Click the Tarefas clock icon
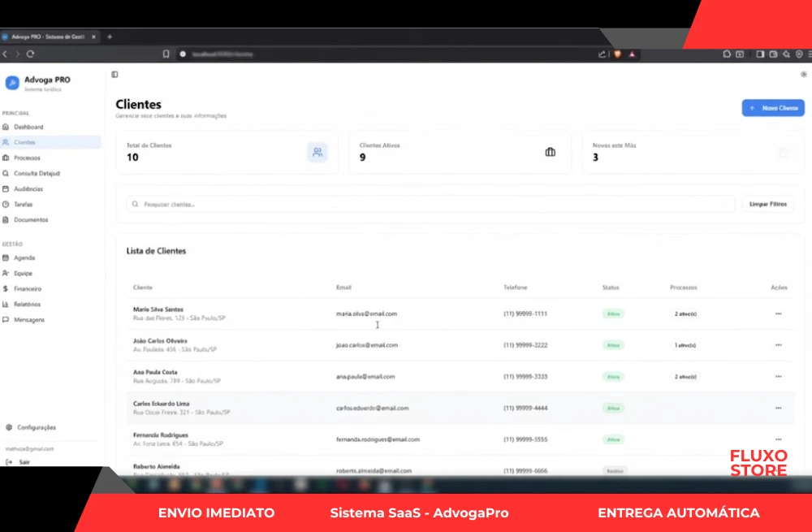The width and height of the screenshot is (812, 532). [6, 205]
